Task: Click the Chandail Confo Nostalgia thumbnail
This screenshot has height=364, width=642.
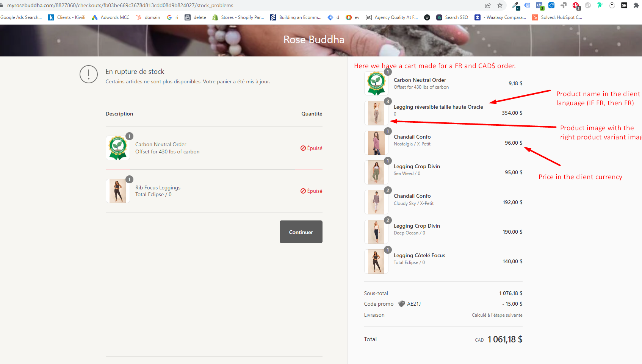Action: 376,143
